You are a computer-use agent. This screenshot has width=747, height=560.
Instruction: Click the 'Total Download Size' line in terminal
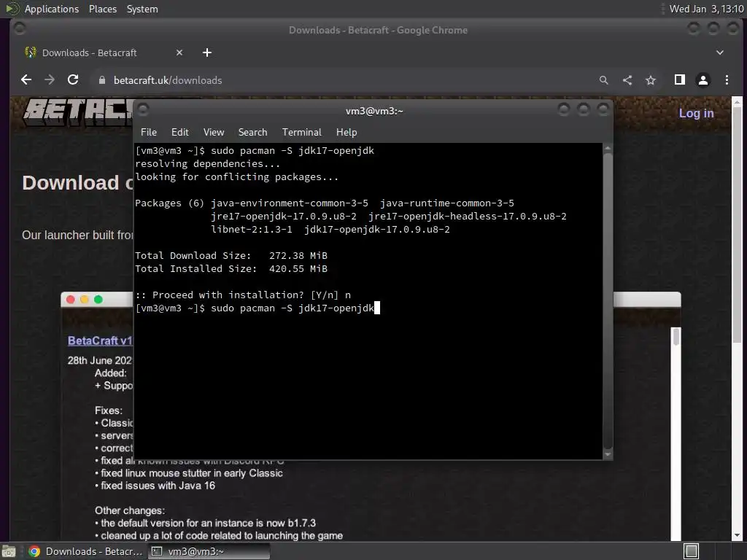231,256
